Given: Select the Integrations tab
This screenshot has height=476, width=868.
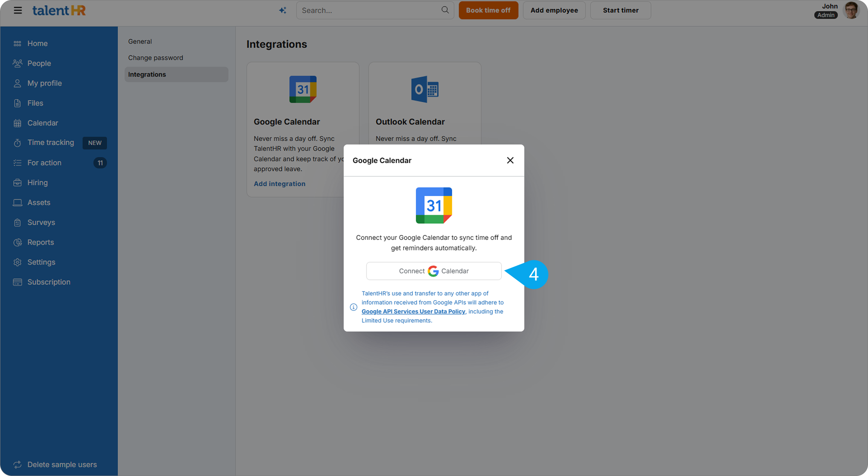Looking at the screenshot, I should pyautogui.click(x=176, y=74).
